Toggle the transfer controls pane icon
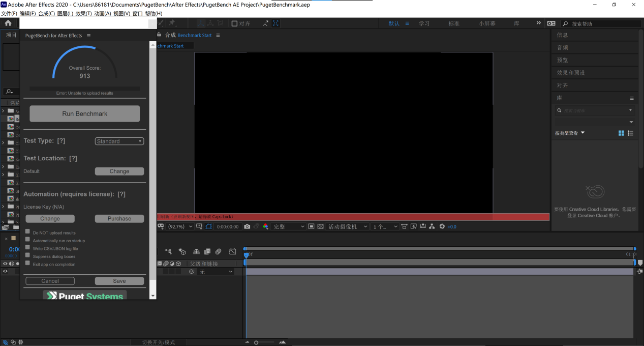 (13, 342)
